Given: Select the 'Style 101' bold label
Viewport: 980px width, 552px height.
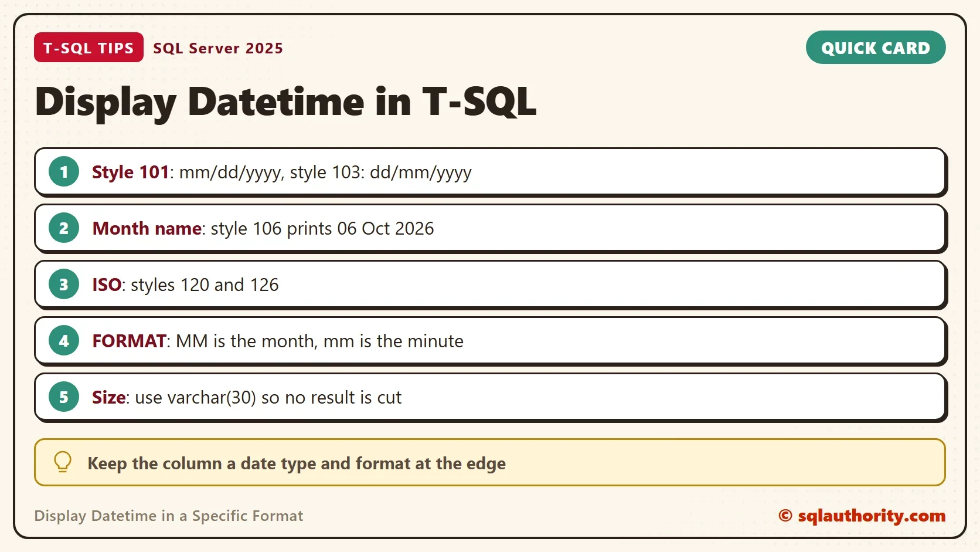Looking at the screenshot, I should pyautogui.click(x=131, y=172).
